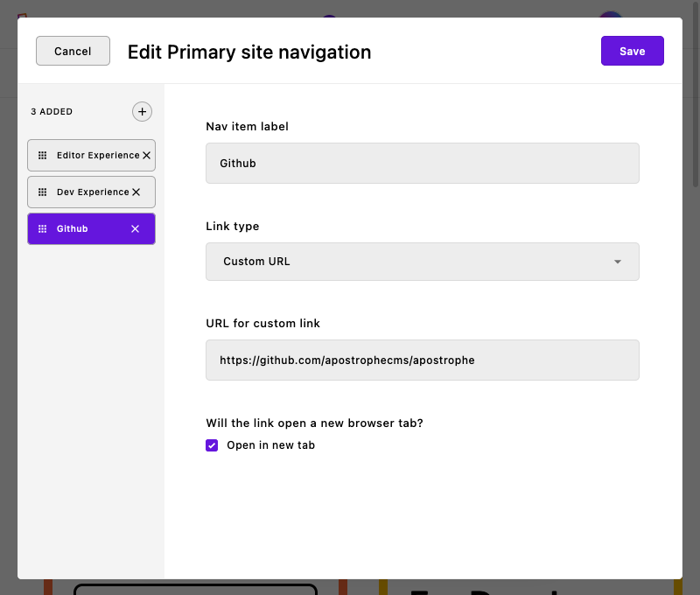
Task: Click the chevron on the Link type field
Action: (618, 261)
